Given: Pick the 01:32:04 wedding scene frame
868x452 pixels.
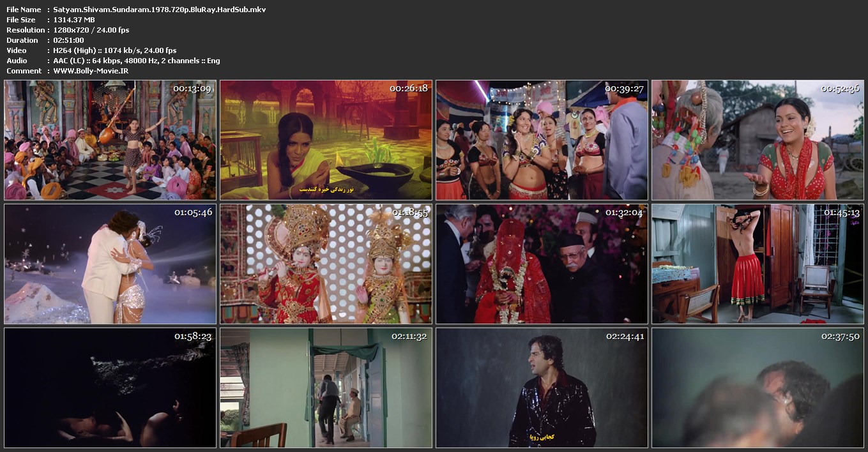Looking at the screenshot, I should coord(542,264).
